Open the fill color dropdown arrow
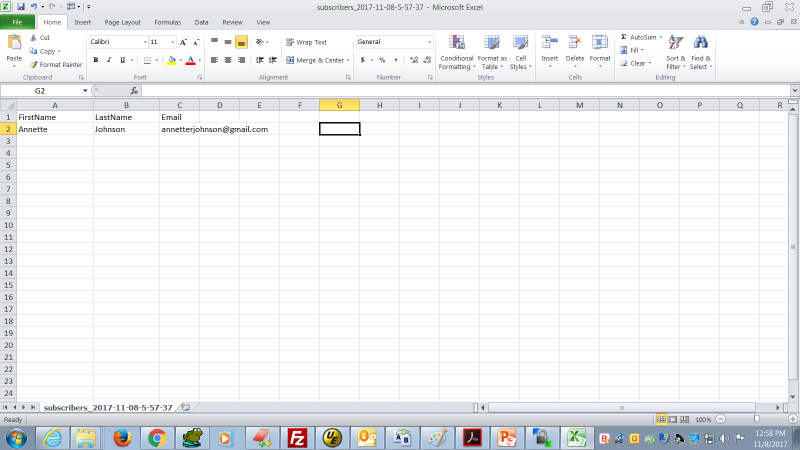Screen dimensions: 800x450 181,60
